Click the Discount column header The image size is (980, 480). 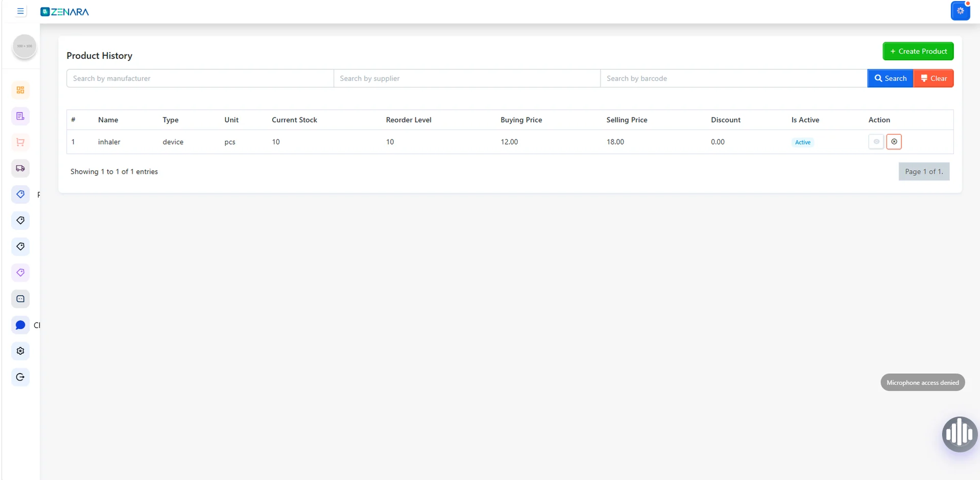click(725, 120)
